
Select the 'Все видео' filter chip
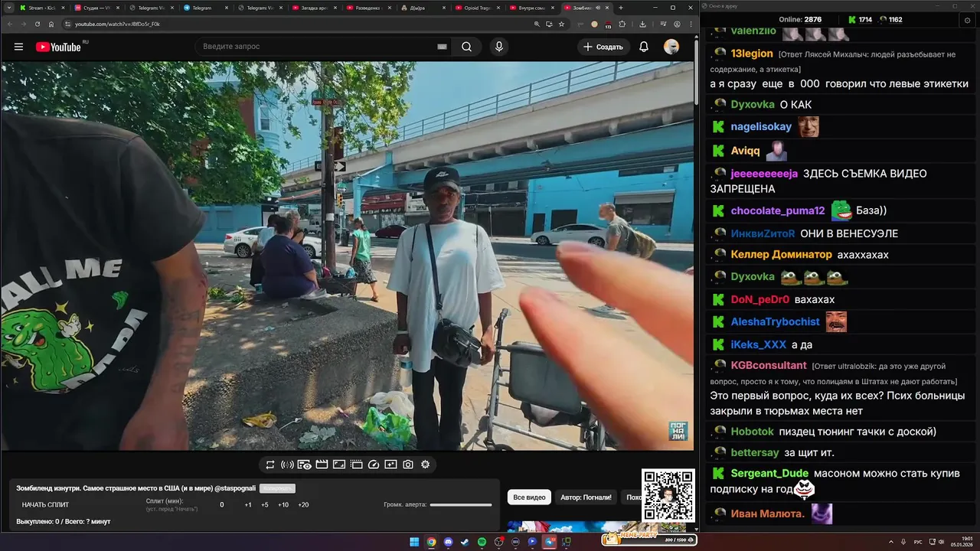tap(529, 497)
